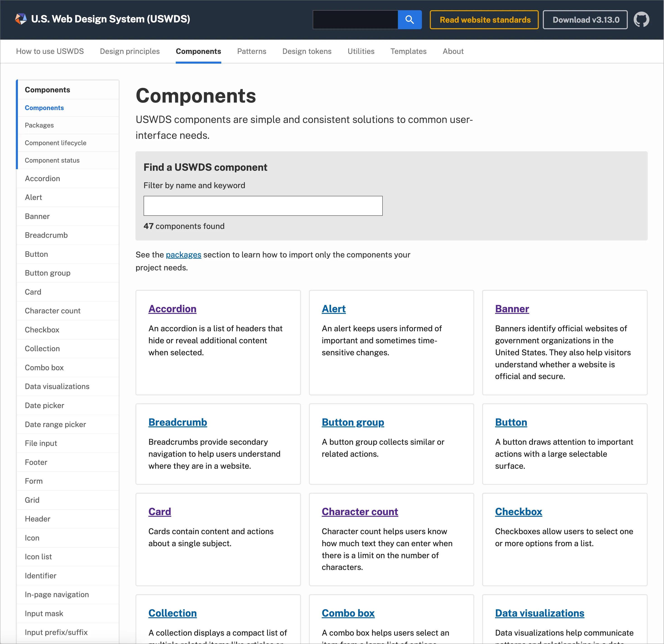Viewport: 664px width, 644px height.
Task: Click Filter by name and keyword field
Action: [x=263, y=206]
